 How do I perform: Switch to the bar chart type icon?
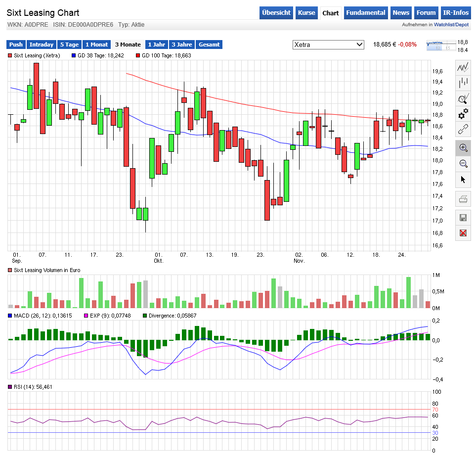(463, 83)
